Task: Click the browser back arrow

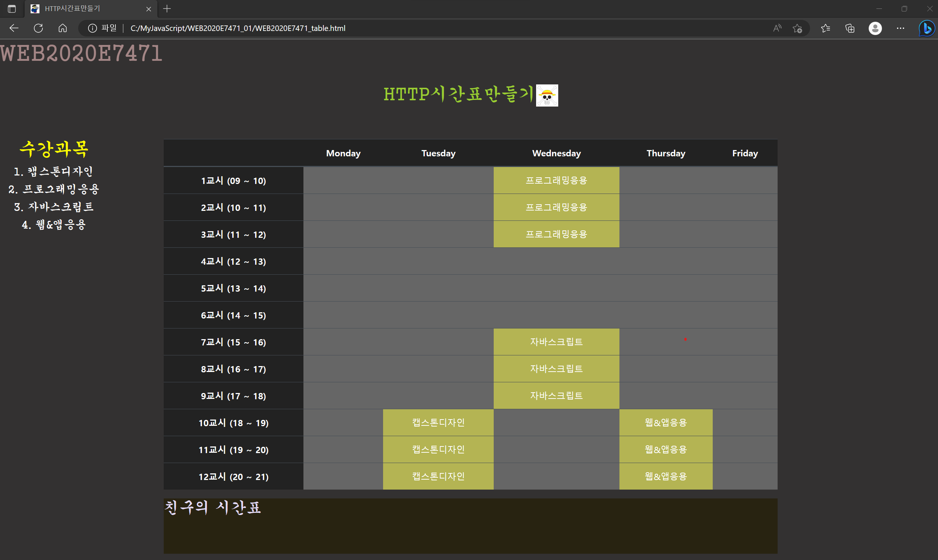Action: click(14, 28)
